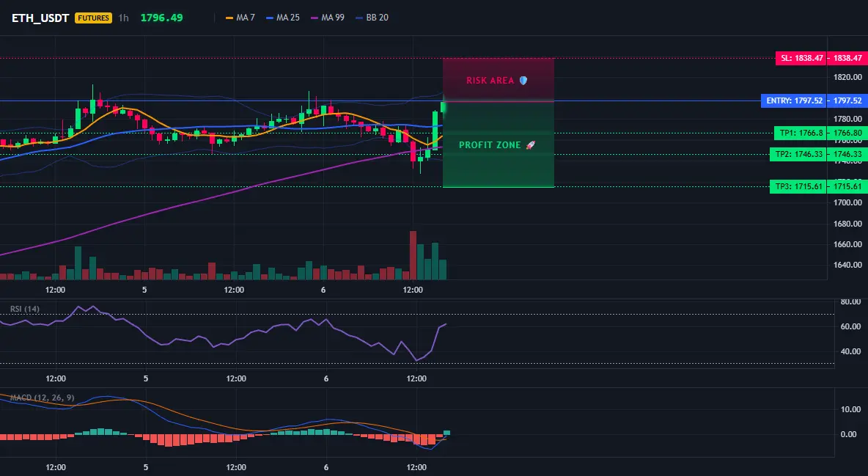Toggle the MA 25 legend entry
This screenshot has height=476, width=868.
[283, 18]
